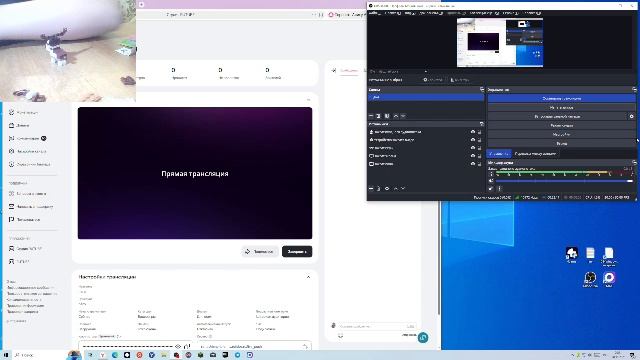Click the Прямая трансляция stream preview player

tap(195, 173)
